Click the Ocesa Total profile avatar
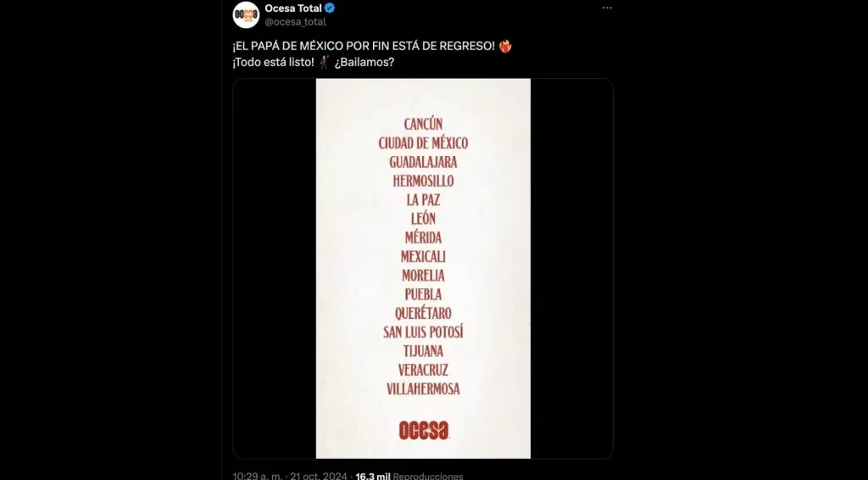Image resolution: width=868 pixels, height=480 pixels. (x=246, y=14)
